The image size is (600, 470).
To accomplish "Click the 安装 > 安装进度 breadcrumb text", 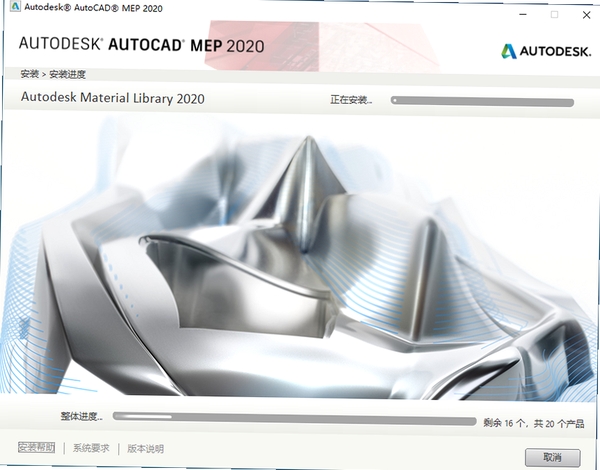I will point(53,74).
